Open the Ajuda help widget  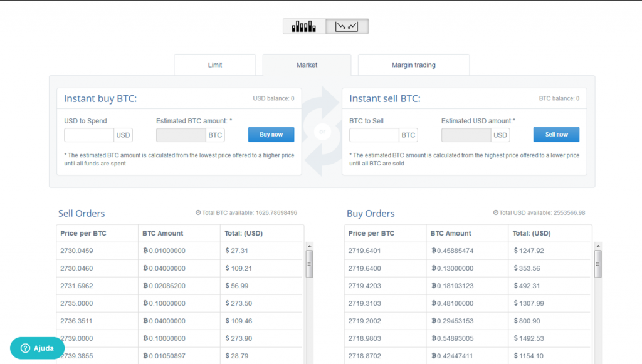37,348
